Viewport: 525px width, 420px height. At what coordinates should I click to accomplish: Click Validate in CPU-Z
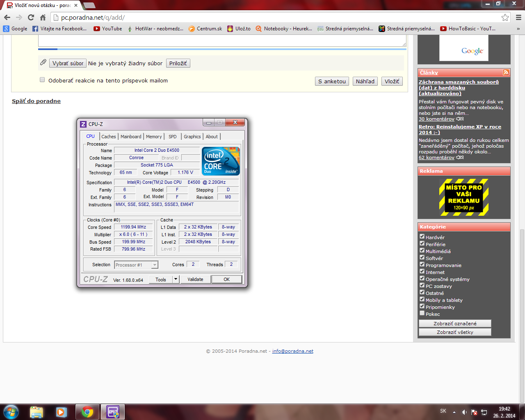(195, 279)
